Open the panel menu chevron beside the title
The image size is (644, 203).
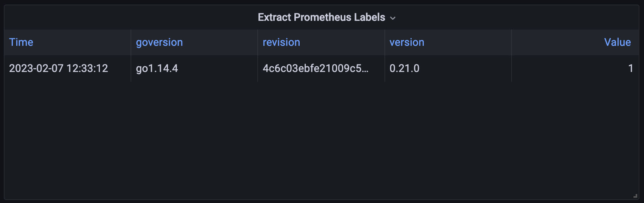(x=393, y=18)
